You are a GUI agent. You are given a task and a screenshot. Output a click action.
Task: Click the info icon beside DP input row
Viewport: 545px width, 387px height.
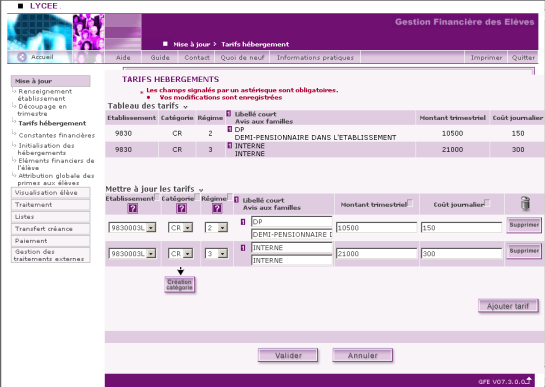coord(243,221)
